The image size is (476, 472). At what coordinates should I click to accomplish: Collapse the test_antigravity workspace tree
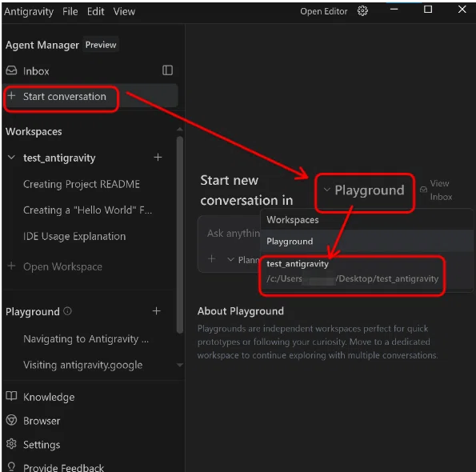click(11, 158)
